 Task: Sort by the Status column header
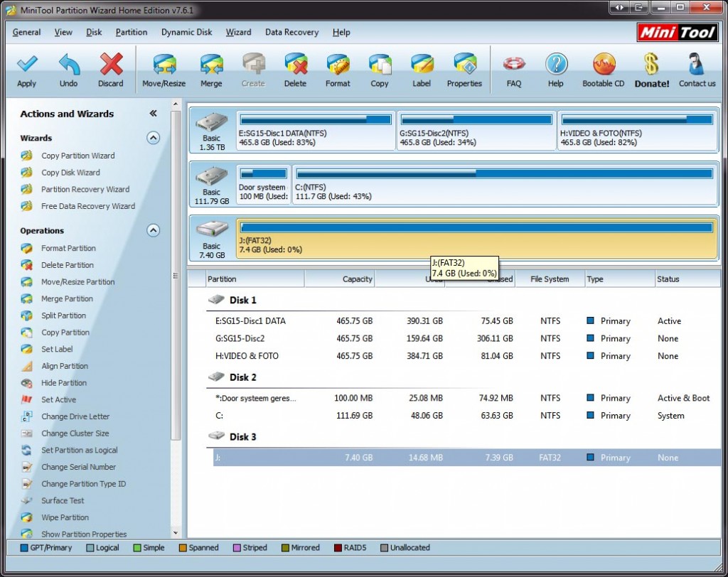click(x=687, y=279)
